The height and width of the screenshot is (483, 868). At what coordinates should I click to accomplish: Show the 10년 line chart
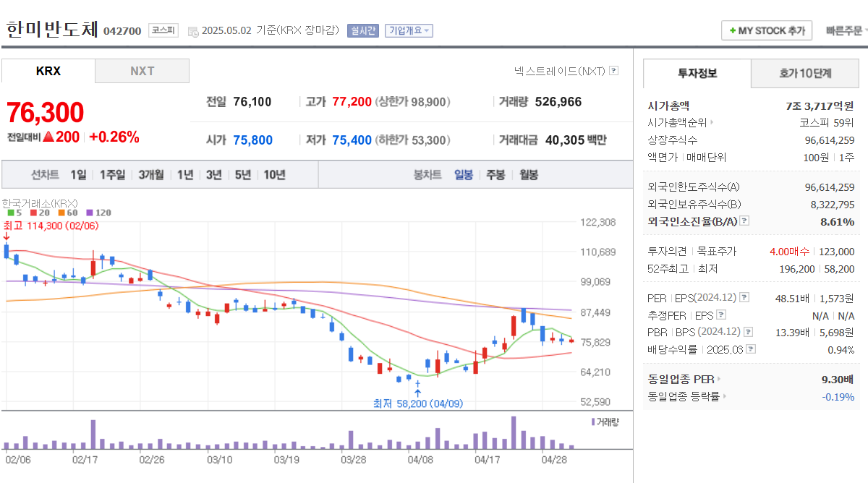(274, 174)
